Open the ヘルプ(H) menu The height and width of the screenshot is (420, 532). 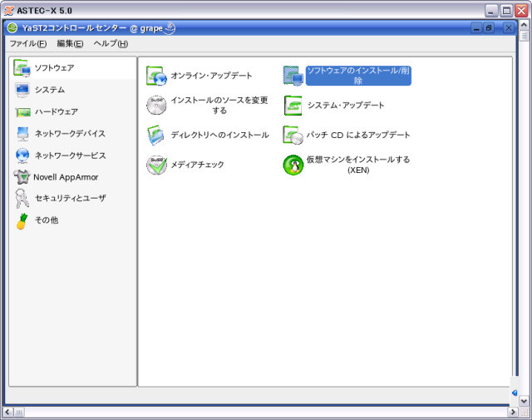[111, 43]
